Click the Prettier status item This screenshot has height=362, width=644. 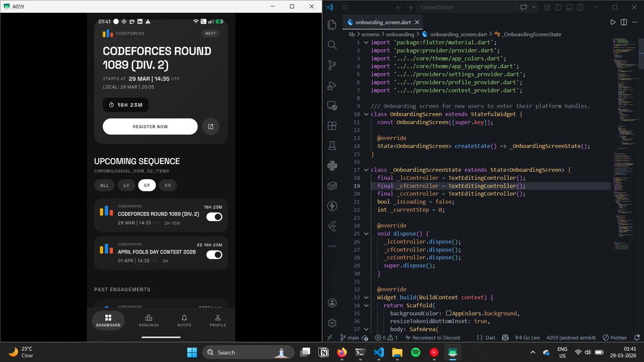(x=615, y=338)
